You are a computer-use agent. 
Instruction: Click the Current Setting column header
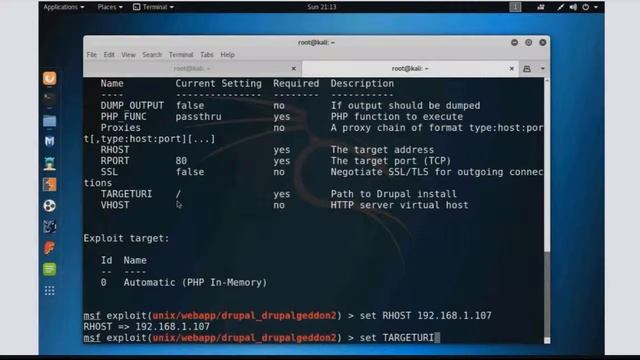[218, 84]
